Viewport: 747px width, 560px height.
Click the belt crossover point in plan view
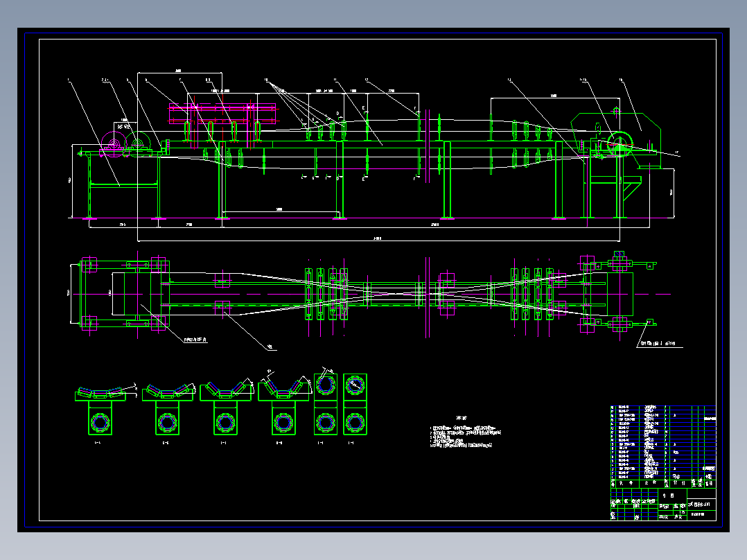coord(394,294)
